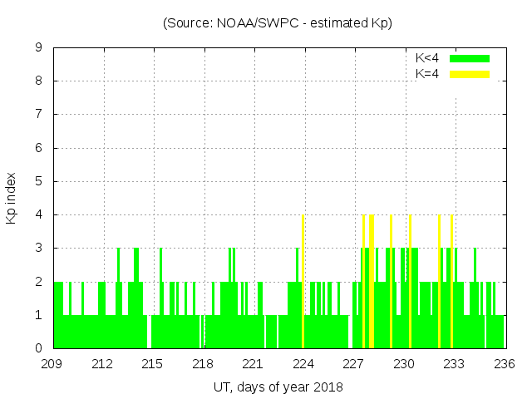Select the 209 tick label on x-axis
Image resolution: width=532 pixels, height=399 pixels.
coord(53,363)
